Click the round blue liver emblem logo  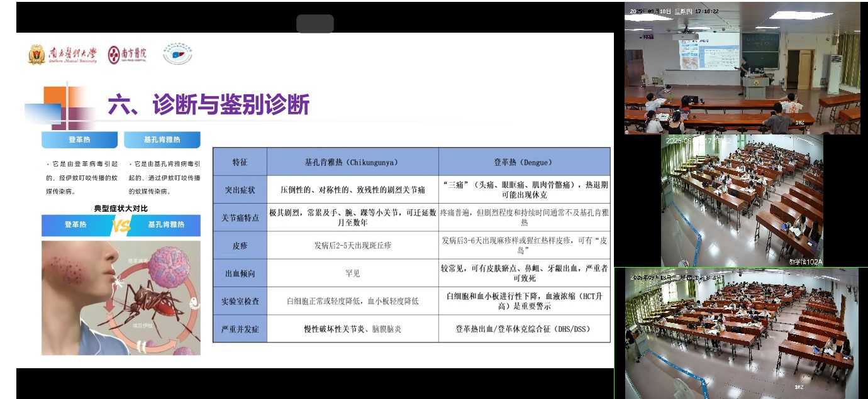tap(177, 54)
